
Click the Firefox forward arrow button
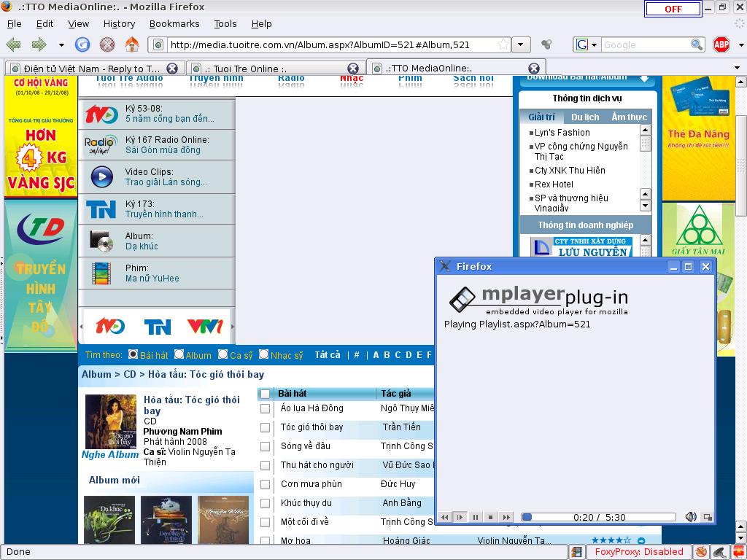point(39,44)
